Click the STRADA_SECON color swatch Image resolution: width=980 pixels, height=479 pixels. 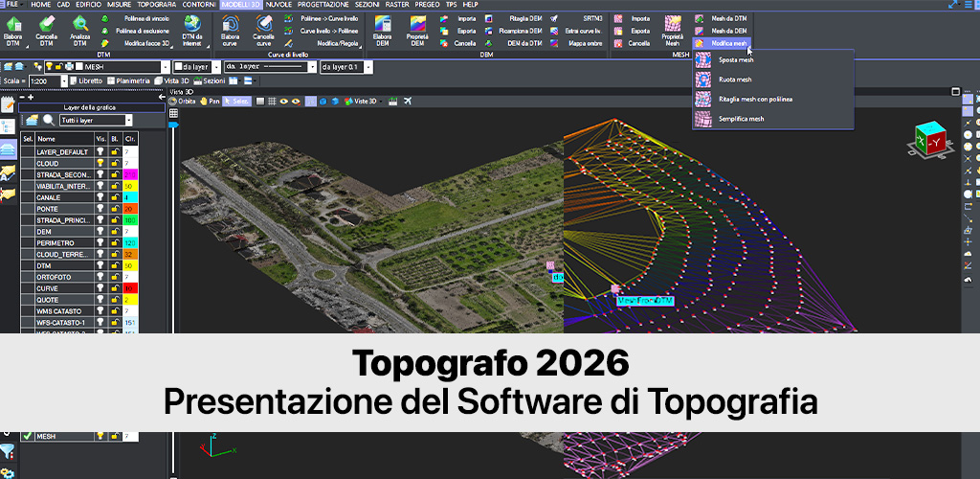130,174
